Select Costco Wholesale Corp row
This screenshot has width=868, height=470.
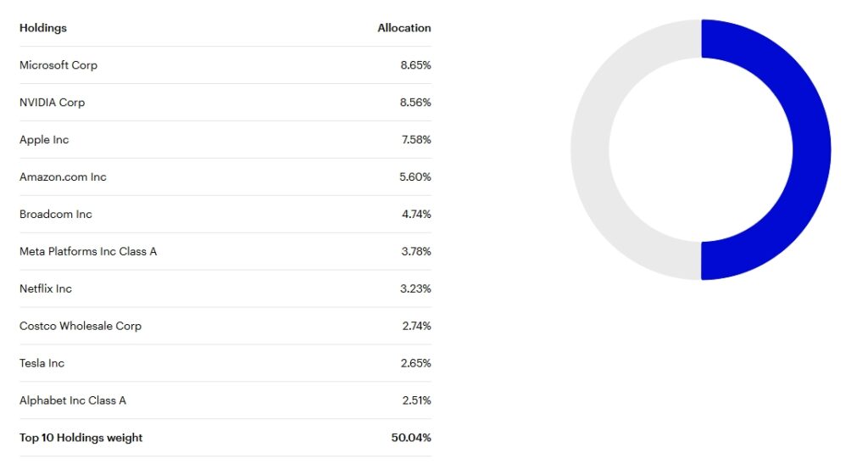pyautogui.click(x=225, y=326)
